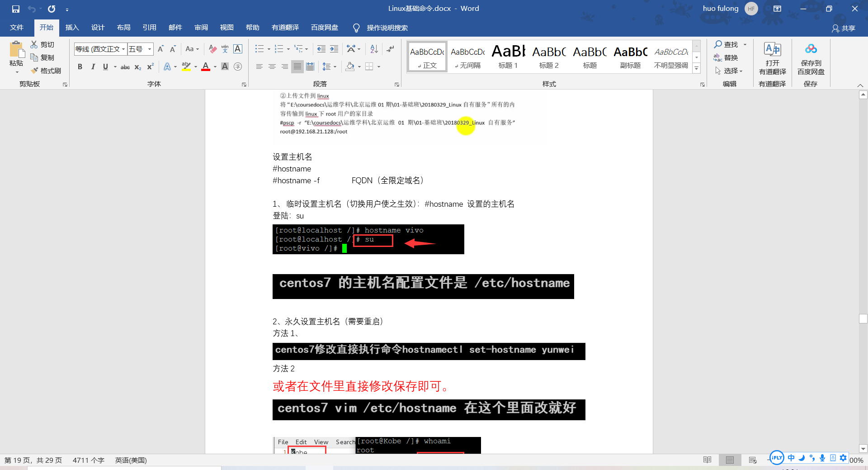
Task: Click the word count 4711 个字
Action: pyautogui.click(x=89, y=460)
